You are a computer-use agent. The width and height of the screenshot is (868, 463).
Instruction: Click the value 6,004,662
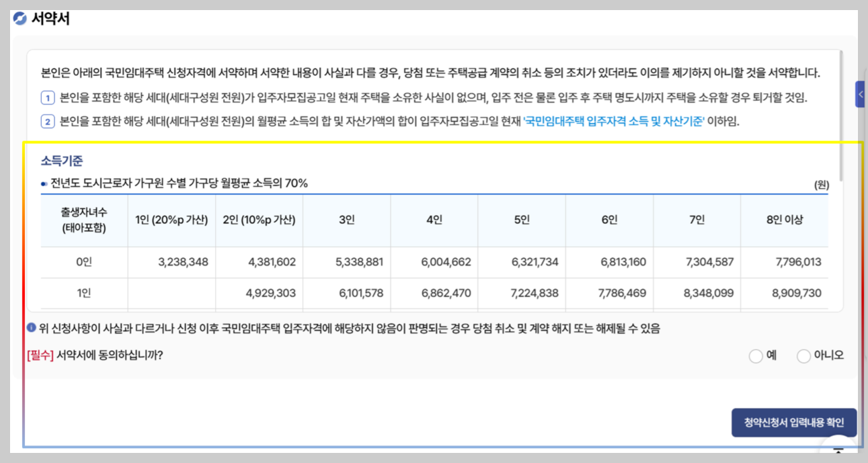[446, 262]
